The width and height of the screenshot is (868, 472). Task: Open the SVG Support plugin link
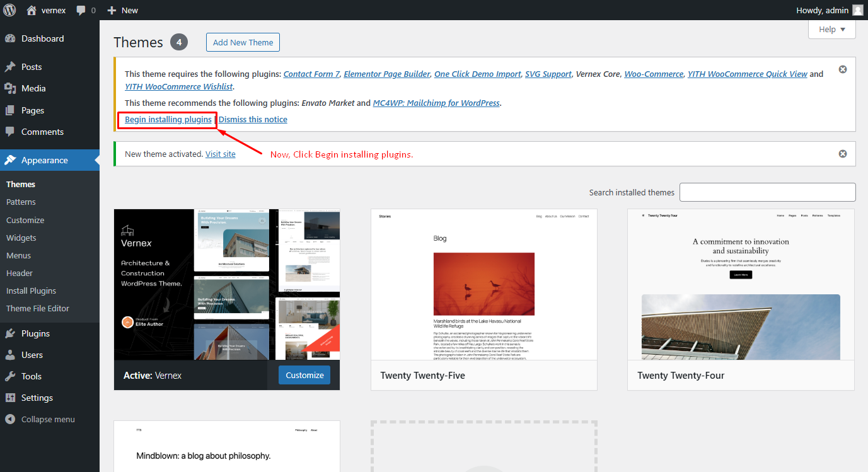point(548,74)
